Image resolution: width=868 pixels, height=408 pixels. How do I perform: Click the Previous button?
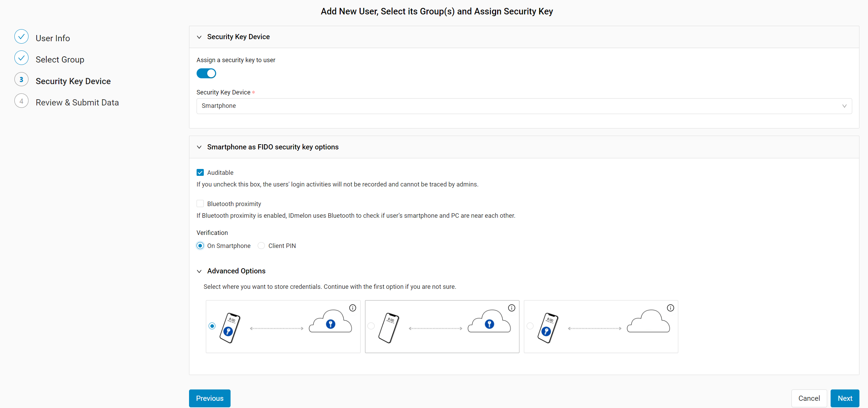(210, 398)
